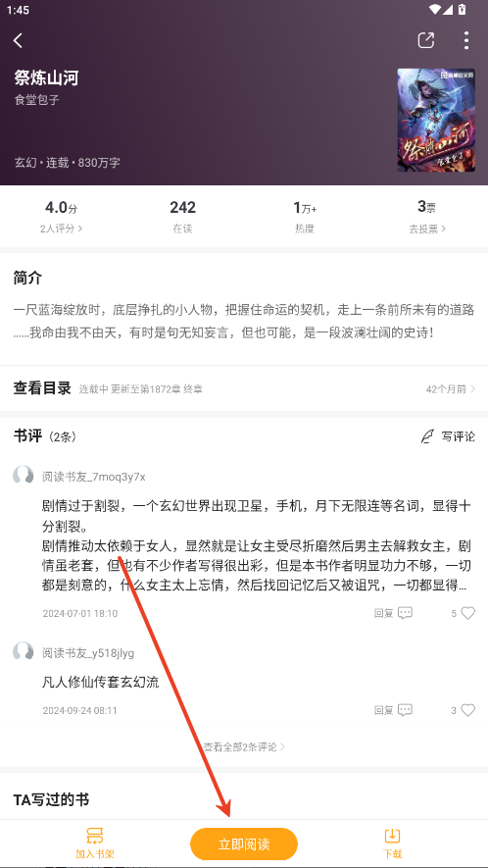Open the share icon in header
Image resolution: width=488 pixels, height=868 pixels.
point(425,40)
